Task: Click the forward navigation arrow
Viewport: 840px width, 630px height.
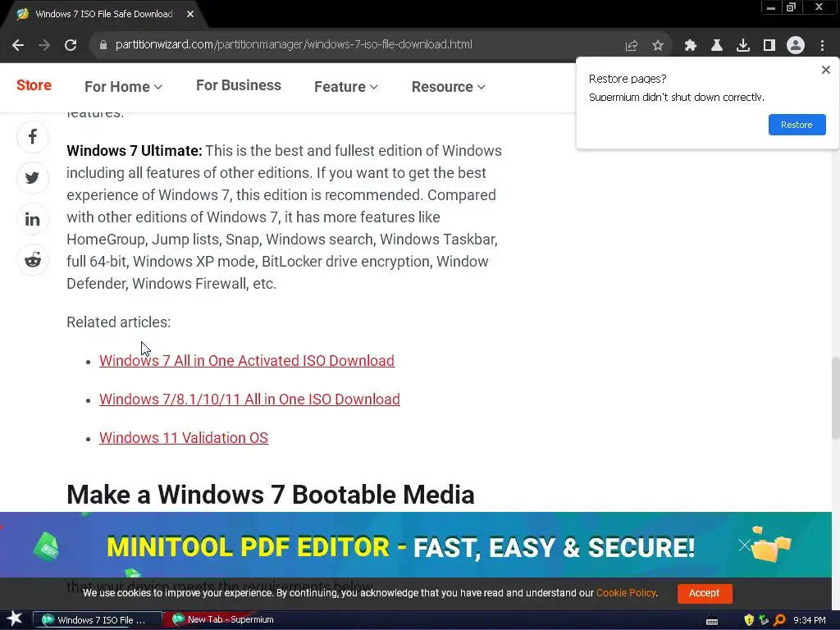Action: pos(44,45)
